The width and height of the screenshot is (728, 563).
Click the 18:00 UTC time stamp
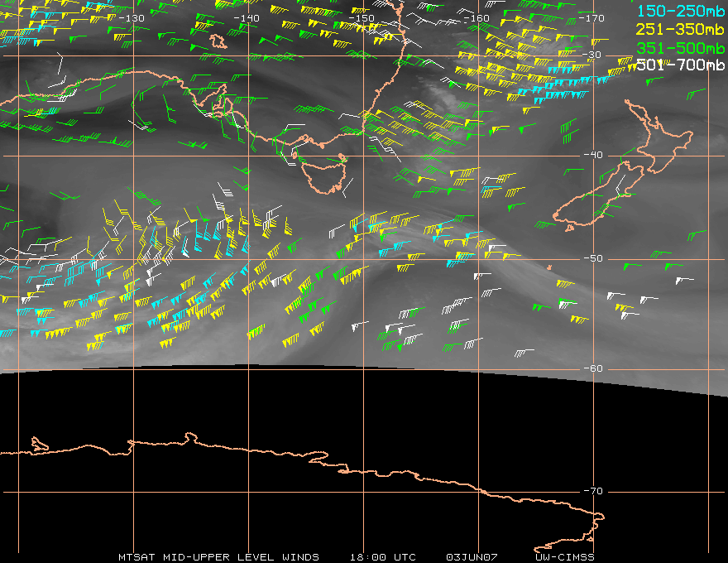tap(383, 557)
